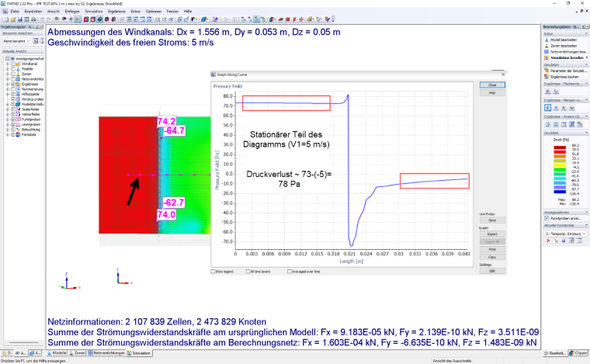Image resolution: width=590 pixels, height=364 pixels.
Task: Switch to the Netzverdichtungen bottom tab
Action: pos(106,353)
